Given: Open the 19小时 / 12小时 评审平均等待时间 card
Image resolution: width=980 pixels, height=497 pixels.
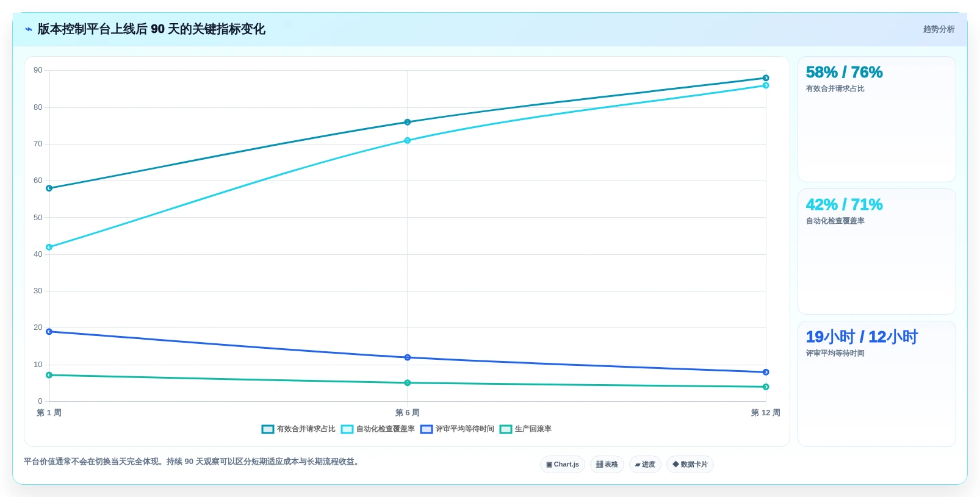Looking at the screenshot, I should tap(877, 384).
